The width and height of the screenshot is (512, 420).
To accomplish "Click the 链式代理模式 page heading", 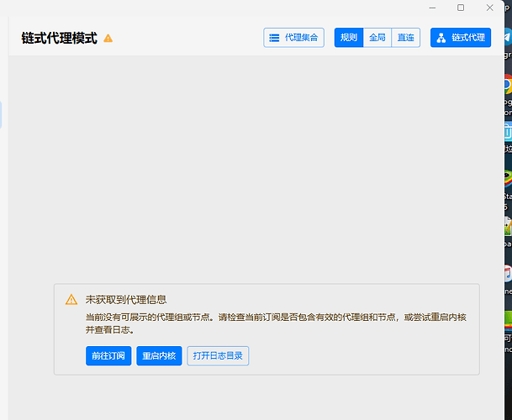I will [x=60, y=38].
